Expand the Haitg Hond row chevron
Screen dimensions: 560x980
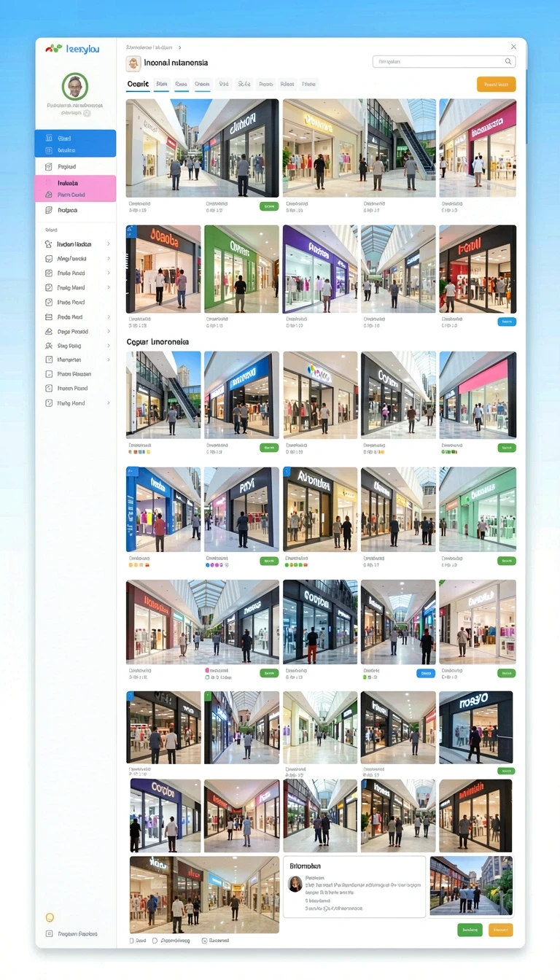(109, 403)
